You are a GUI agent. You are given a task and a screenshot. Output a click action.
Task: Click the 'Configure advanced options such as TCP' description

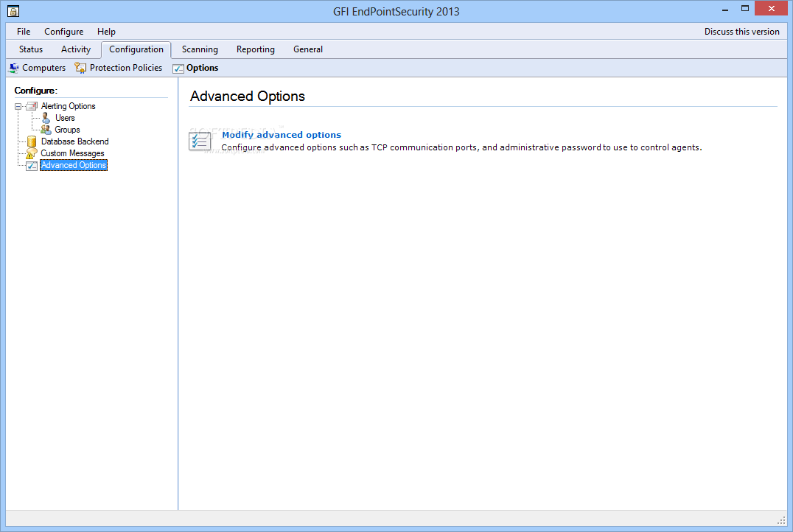click(461, 147)
